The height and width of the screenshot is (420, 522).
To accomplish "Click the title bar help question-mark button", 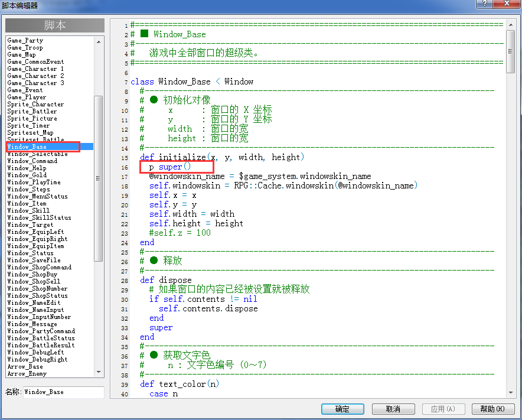I will pyautogui.click(x=485, y=4).
